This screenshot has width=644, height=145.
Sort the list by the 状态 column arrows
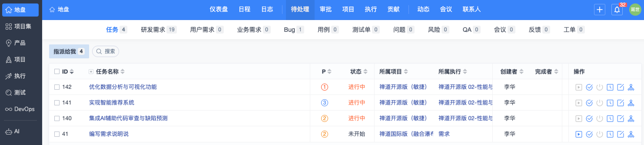point(365,72)
